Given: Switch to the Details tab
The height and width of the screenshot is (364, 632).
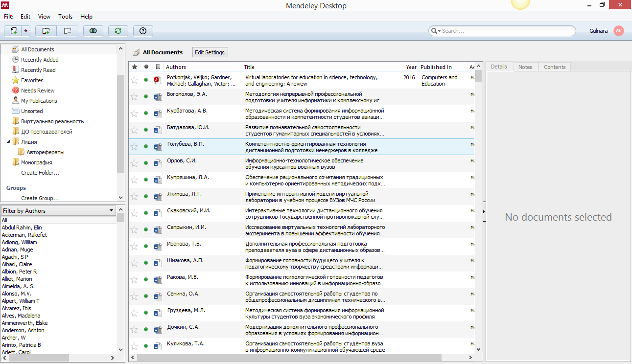Looking at the screenshot, I should pos(499,67).
